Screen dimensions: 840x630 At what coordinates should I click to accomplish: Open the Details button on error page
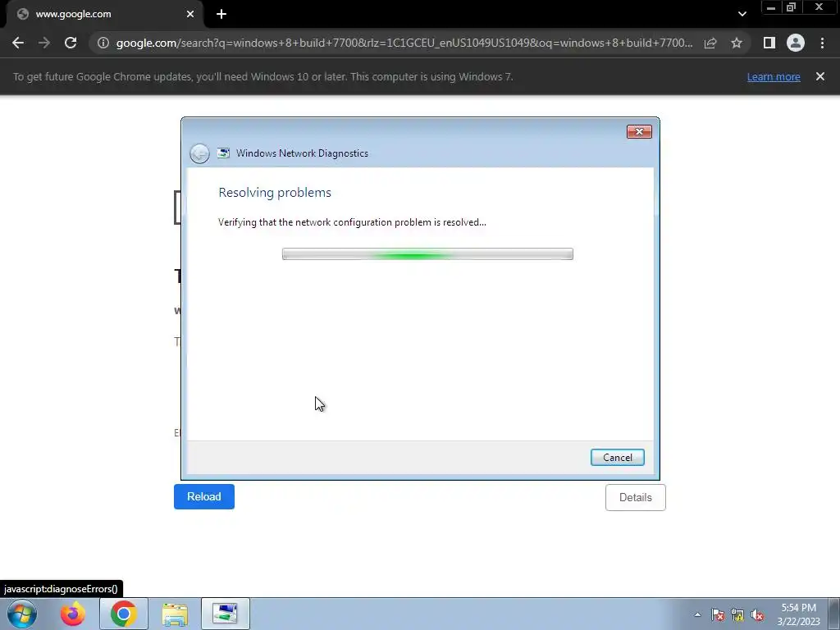(636, 497)
